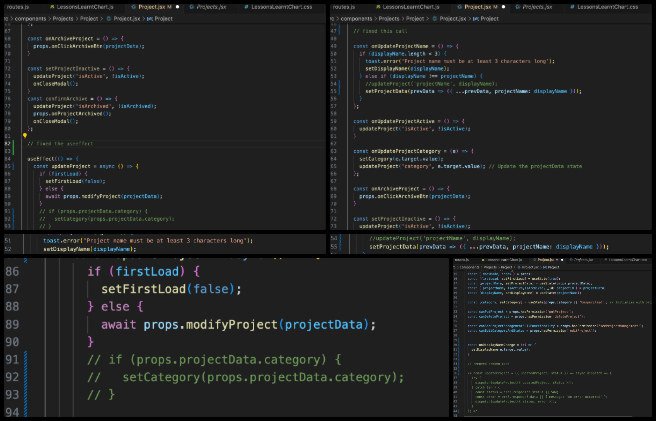This screenshot has height=421, width=656.
Task: Click 'Projects' breadcrumb in the 'Fixed this call' editor
Action: click(x=389, y=19)
